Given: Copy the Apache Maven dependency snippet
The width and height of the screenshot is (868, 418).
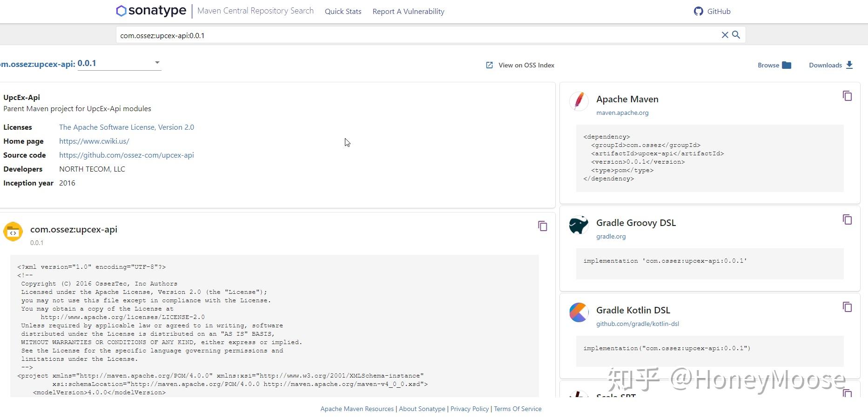Looking at the screenshot, I should pyautogui.click(x=847, y=96).
